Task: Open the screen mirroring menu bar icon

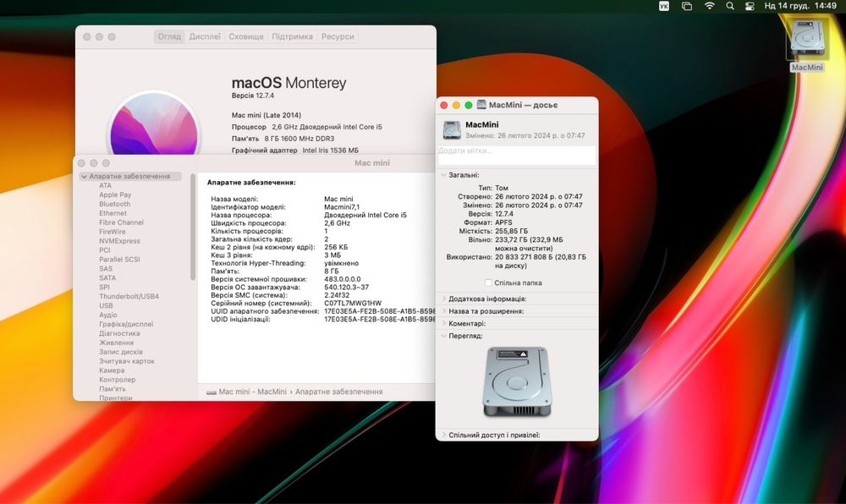Action: tap(687, 6)
